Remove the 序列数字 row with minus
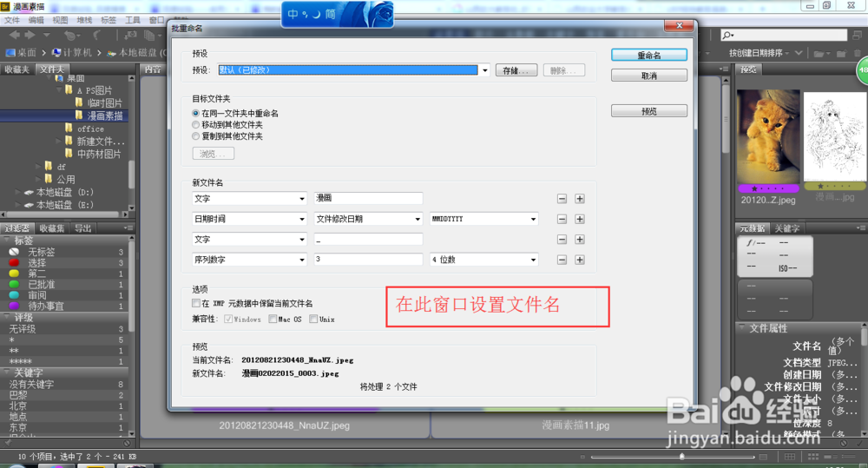 click(562, 260)
